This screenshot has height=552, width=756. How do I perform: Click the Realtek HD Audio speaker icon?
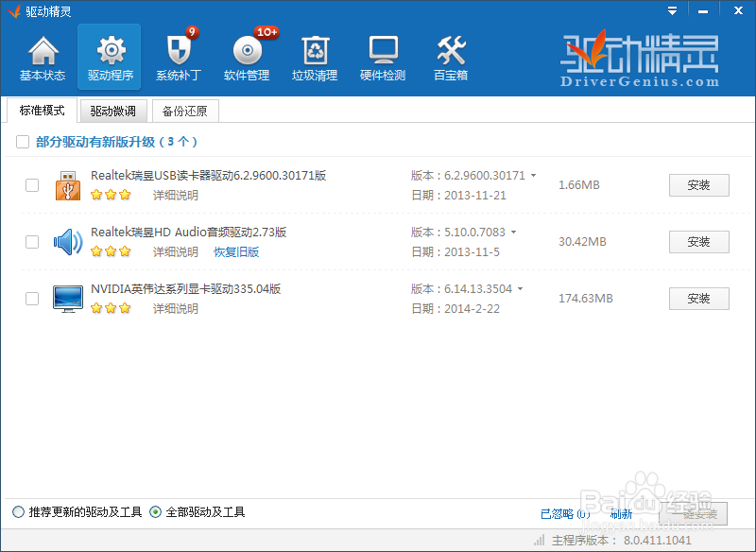click(x=68, y=242)
